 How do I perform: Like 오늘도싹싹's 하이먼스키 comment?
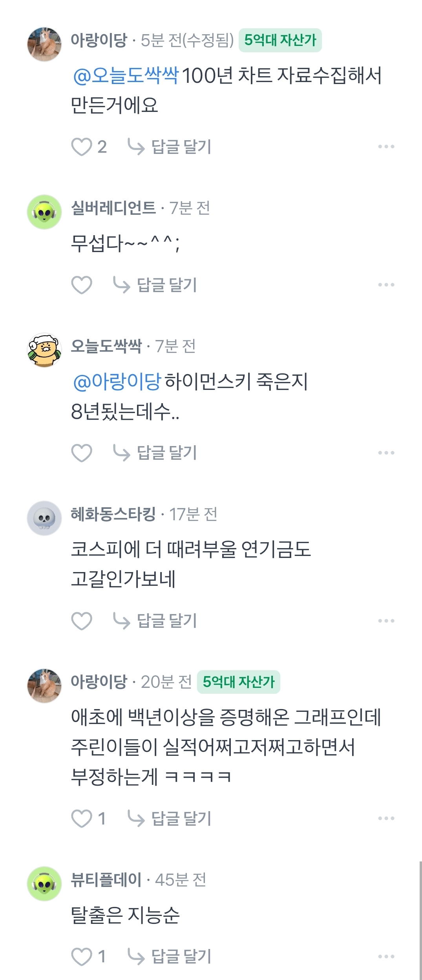click(81, 453)
